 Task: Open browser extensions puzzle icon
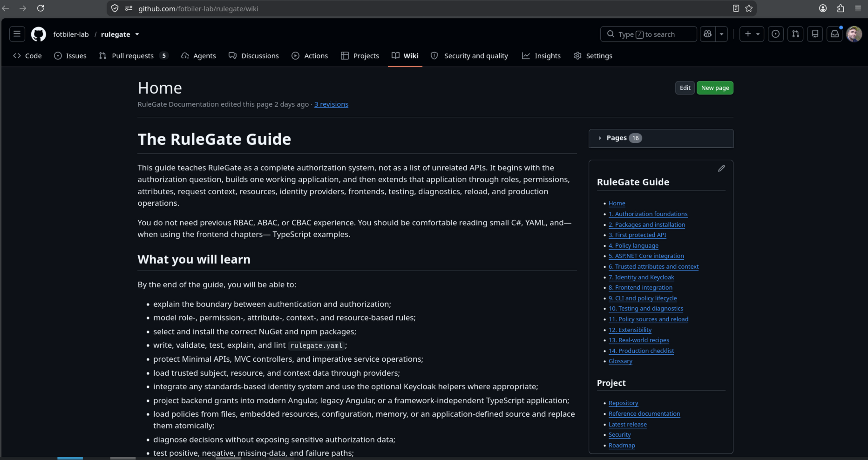point(841,8)
